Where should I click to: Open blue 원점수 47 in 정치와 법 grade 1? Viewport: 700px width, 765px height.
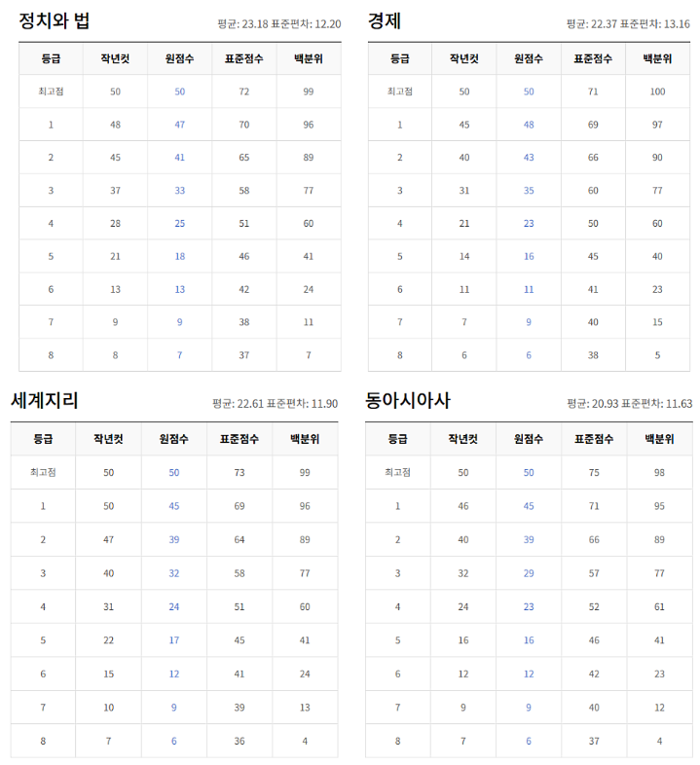click(x=180, y=125)
